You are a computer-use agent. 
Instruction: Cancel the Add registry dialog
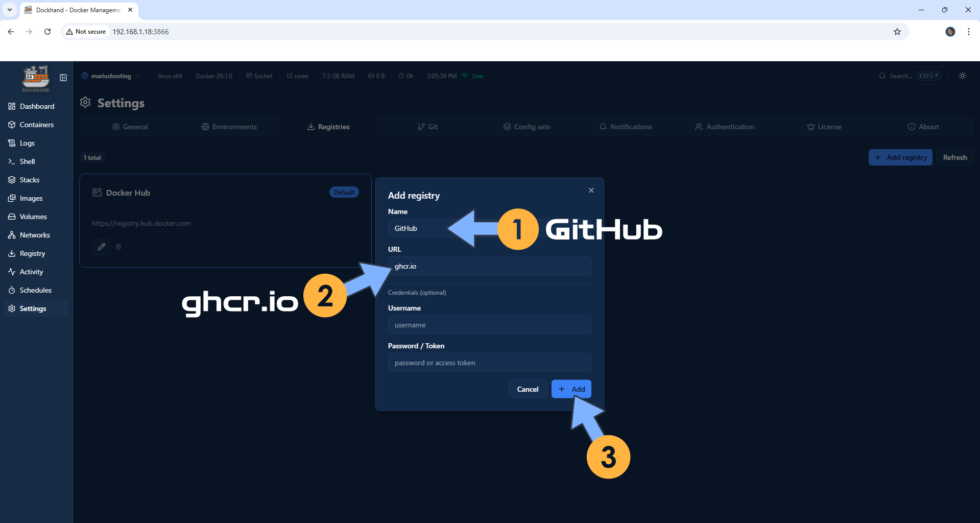527,389
